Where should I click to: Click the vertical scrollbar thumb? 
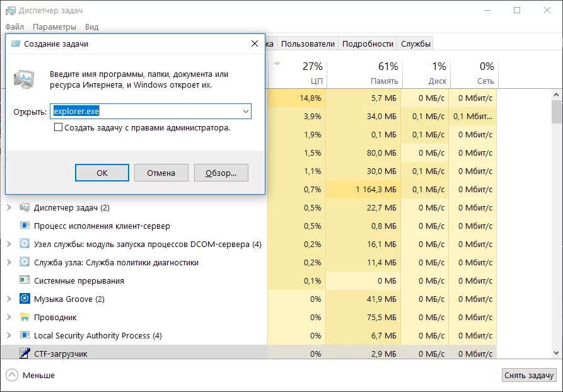click(x=557, y=112)
